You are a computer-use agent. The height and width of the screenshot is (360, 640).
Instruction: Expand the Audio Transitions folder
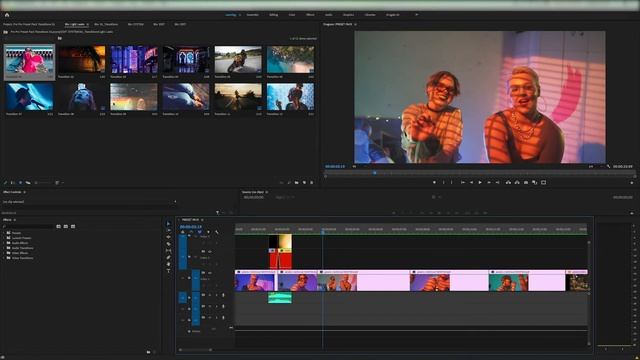click(x=4, y=248)
